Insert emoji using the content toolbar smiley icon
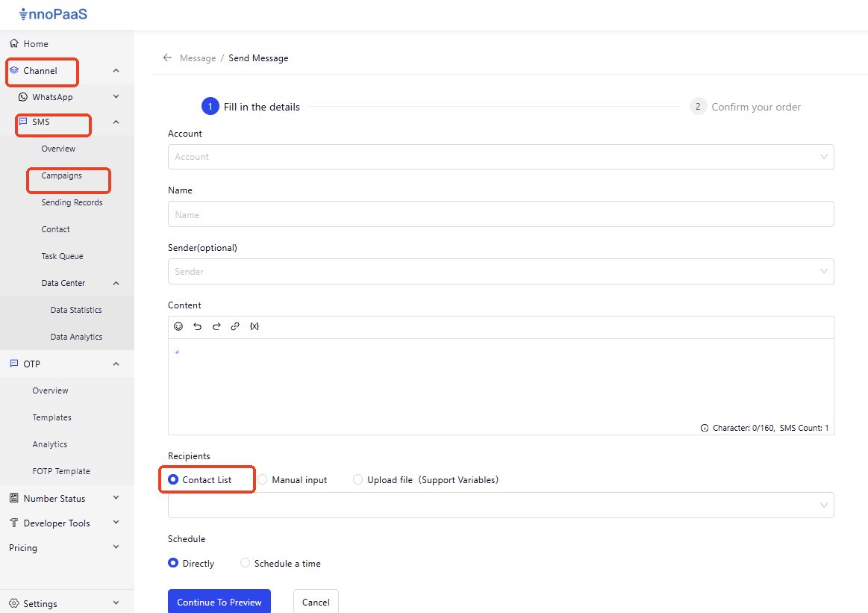The height and width of the screenshot is (613, 868). (x=178, y=326)
